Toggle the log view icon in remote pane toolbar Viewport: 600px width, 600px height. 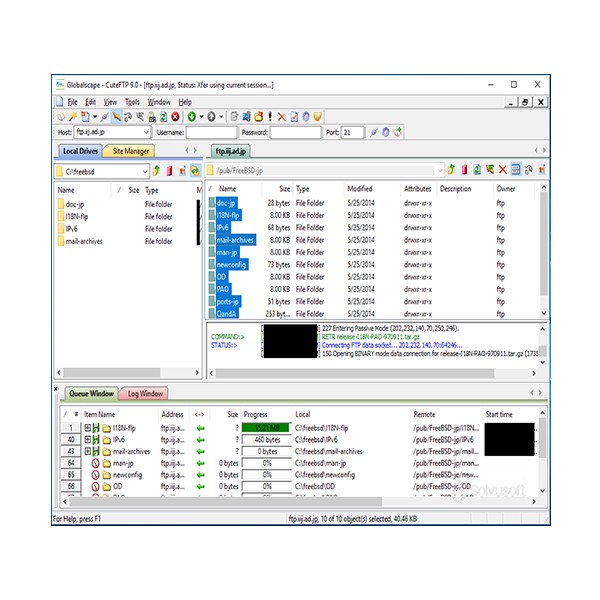point(516,170)
